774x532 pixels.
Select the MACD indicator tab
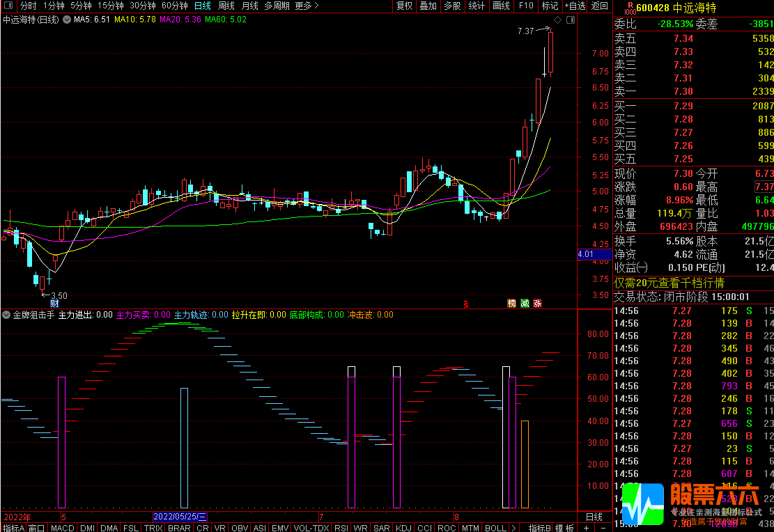[63, 528]
